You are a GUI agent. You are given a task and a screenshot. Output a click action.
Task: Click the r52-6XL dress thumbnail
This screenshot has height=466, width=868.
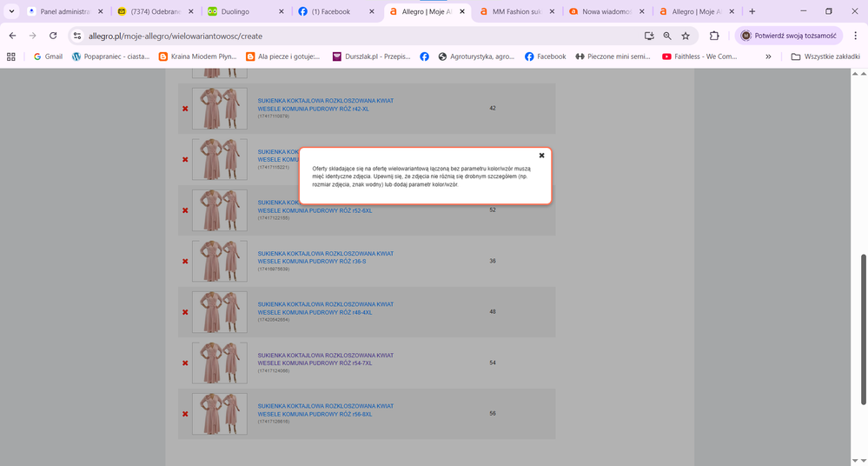(219, 210)
